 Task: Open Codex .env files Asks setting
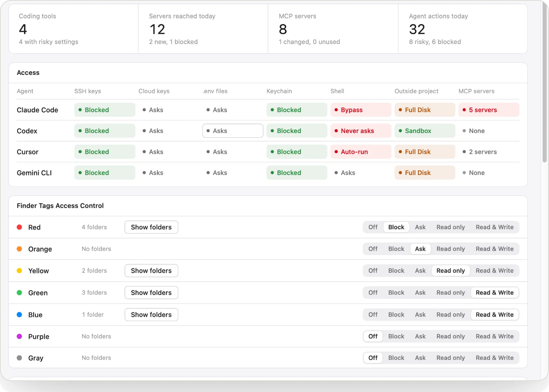[233, 131]
